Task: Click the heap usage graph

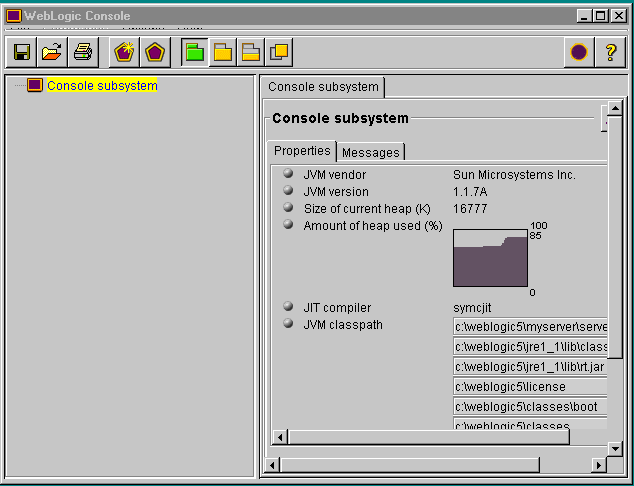Action: pos(490,258)
